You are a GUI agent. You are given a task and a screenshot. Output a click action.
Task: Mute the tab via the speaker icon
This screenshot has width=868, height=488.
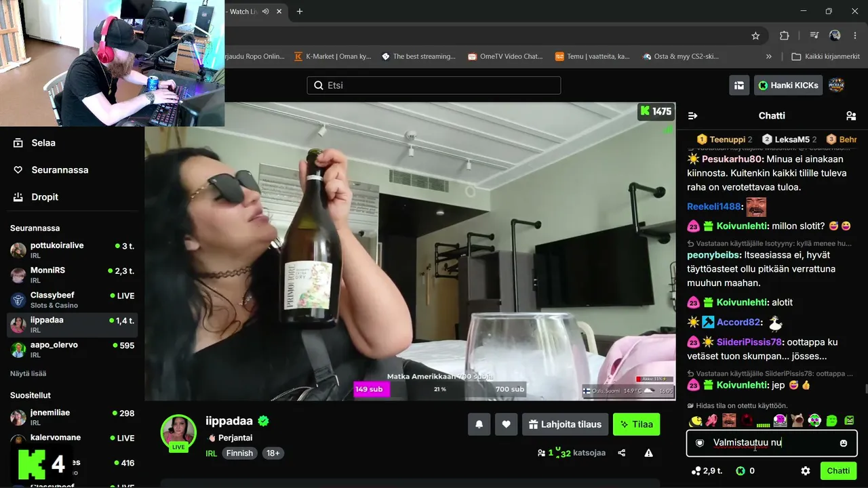[265, 12]
